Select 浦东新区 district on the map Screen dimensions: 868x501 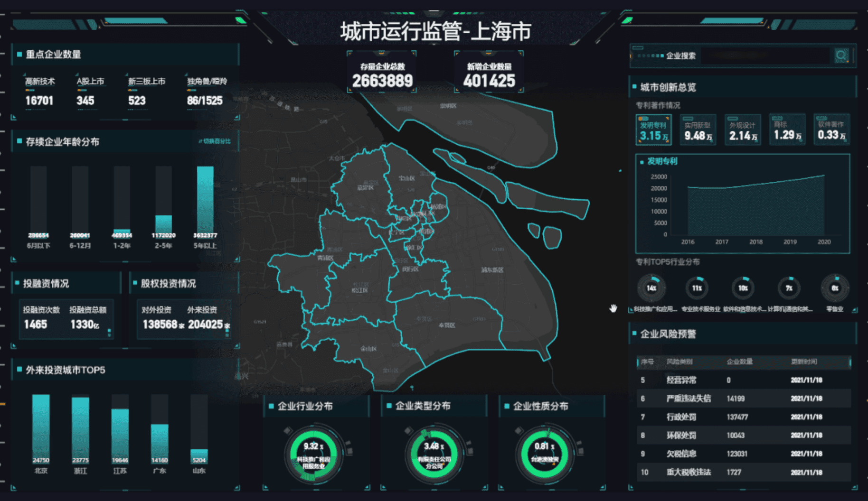pyautogui.click(x=492, y=270)
